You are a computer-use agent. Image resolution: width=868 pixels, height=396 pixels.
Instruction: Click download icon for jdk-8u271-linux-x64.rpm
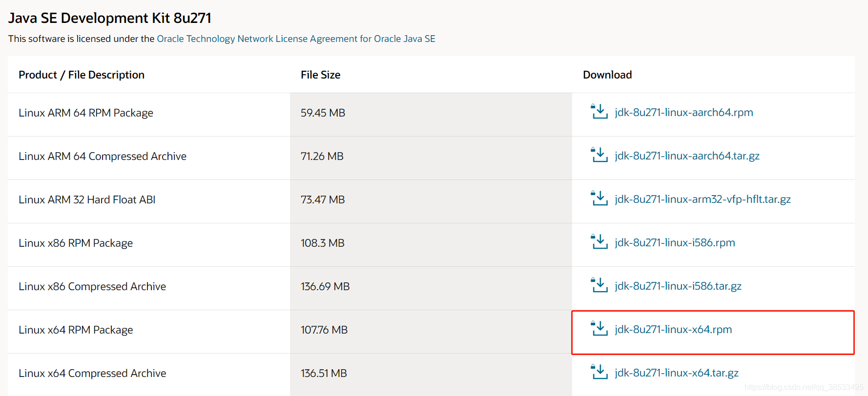tap(599, 329)
